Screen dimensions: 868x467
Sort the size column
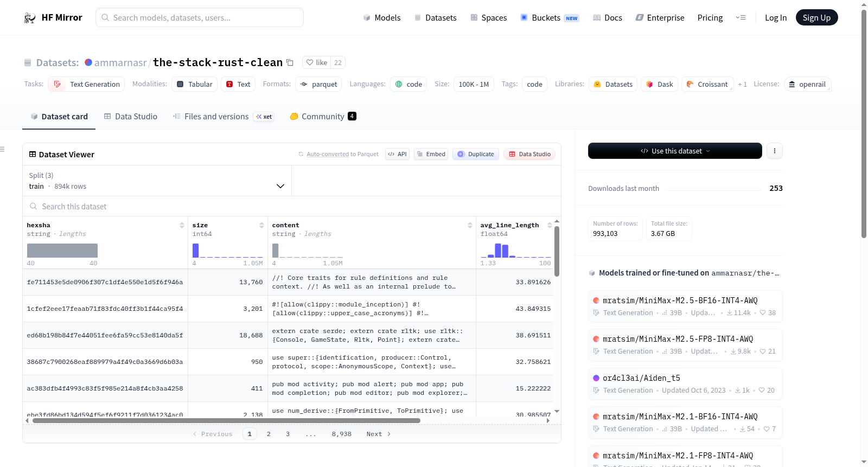tap(261, 225)
